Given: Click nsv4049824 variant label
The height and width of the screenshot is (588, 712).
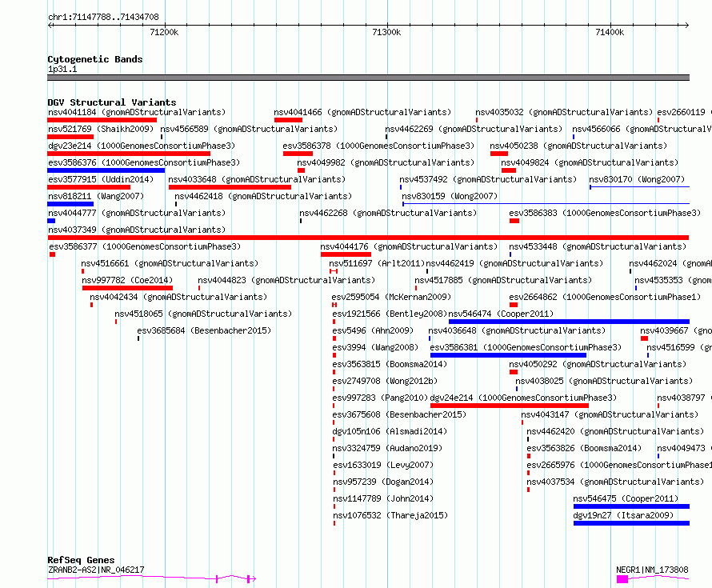Looking at the screenshot, I should (x=590, y=162).
